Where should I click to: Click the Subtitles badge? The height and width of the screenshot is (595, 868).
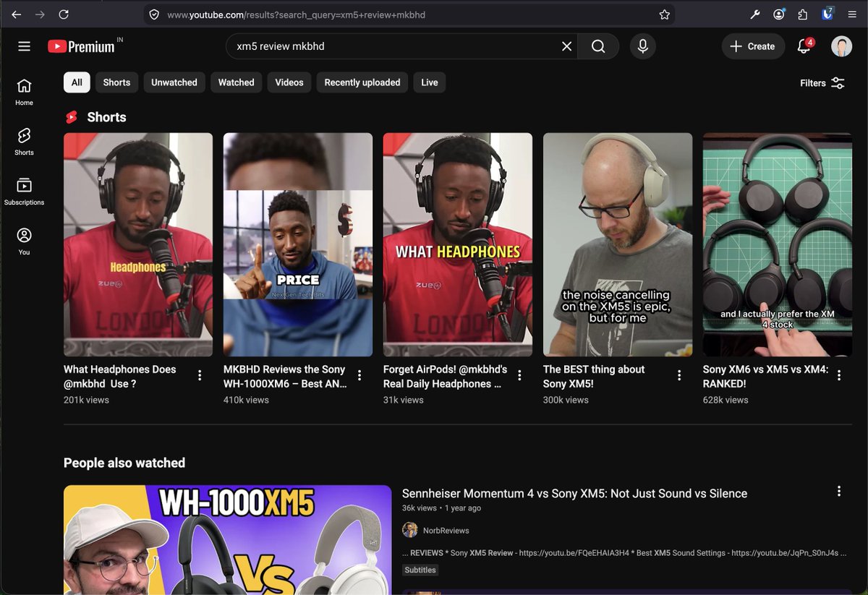tap(420, 570)
